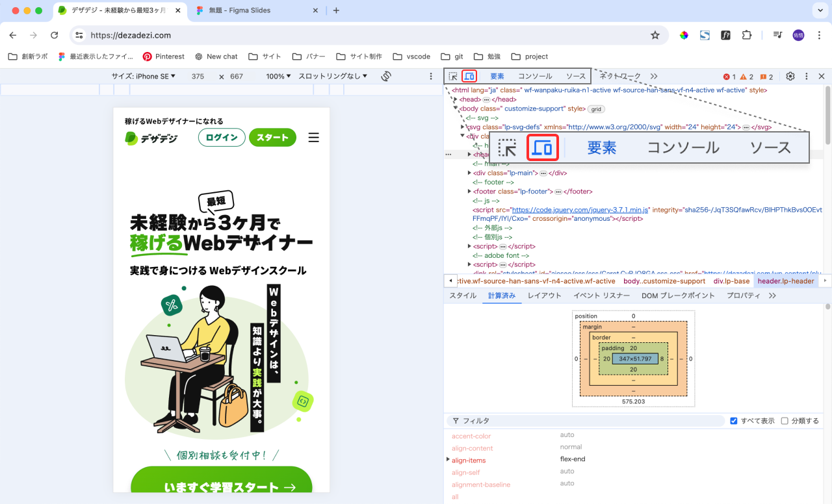This screenshot has width=832, height=504.
Task: Open the issues count badge
Action: point(767,77)
